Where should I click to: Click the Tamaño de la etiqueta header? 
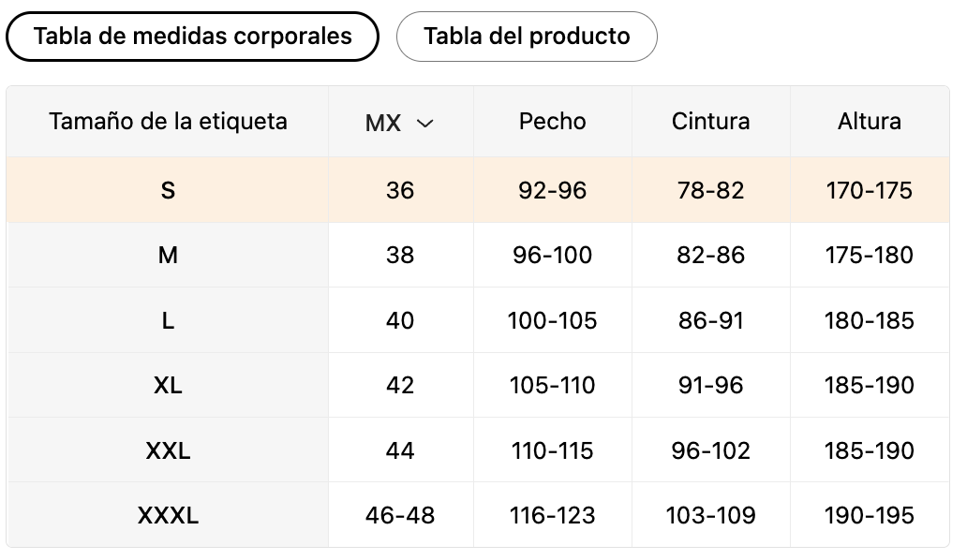click(168, 122)
